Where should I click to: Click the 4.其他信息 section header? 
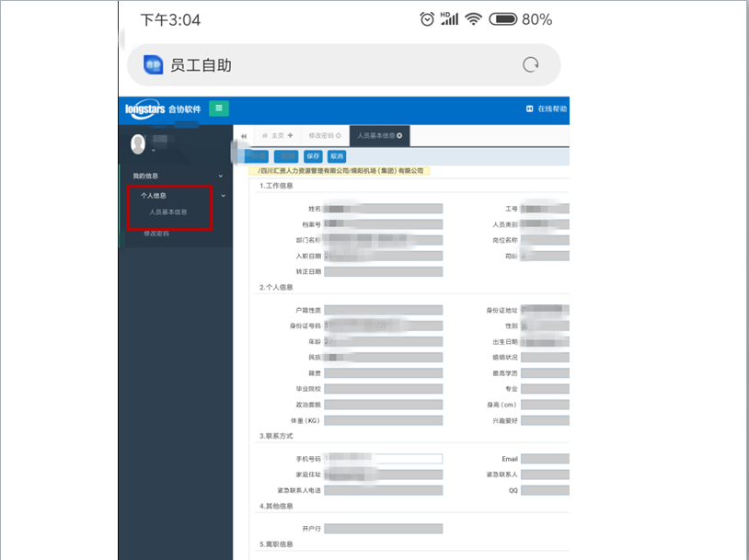(276, 506)
